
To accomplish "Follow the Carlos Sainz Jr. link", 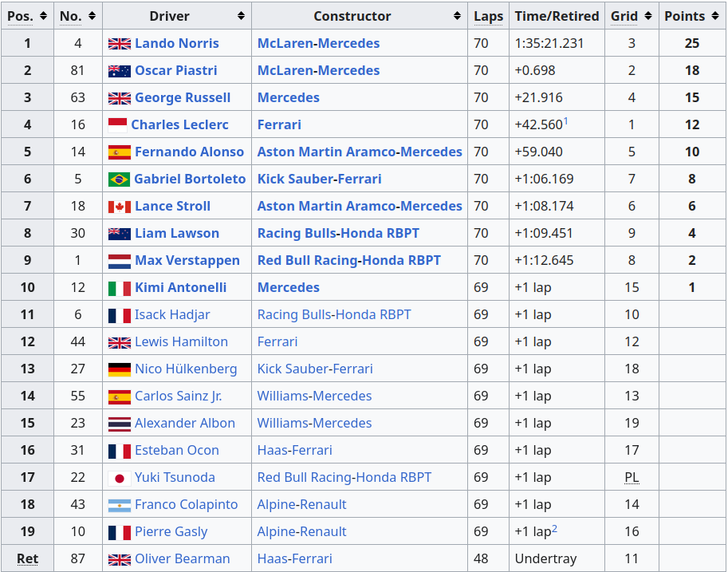I will (179, 396).
